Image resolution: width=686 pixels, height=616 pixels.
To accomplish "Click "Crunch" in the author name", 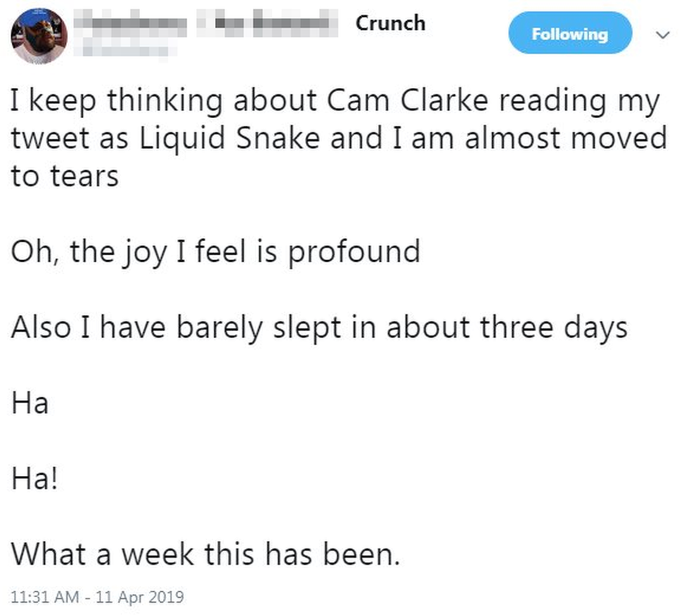I will (390, 23).
